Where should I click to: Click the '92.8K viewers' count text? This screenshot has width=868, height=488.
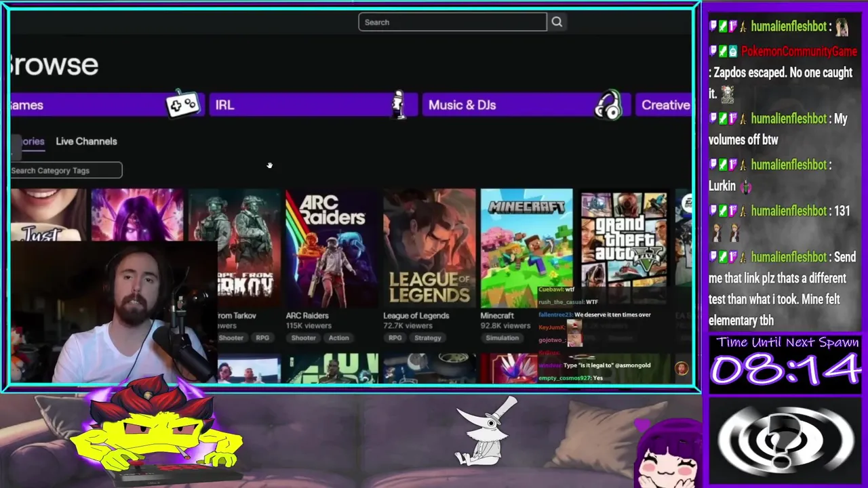coord(505,326)
